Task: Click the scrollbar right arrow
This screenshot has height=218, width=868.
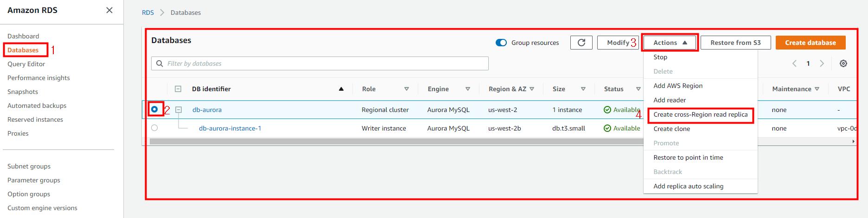Action: pyautogui.click(x=854, y=142)
